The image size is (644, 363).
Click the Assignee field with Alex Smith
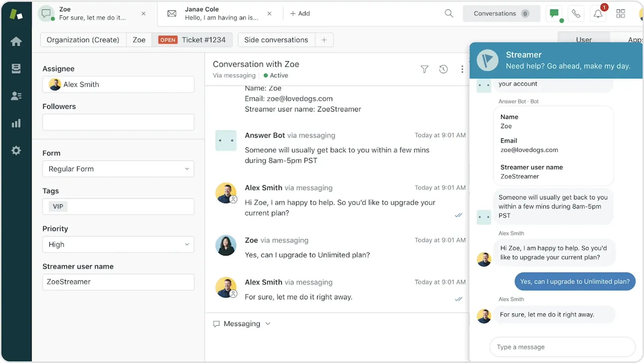click(x=118, y=84)
